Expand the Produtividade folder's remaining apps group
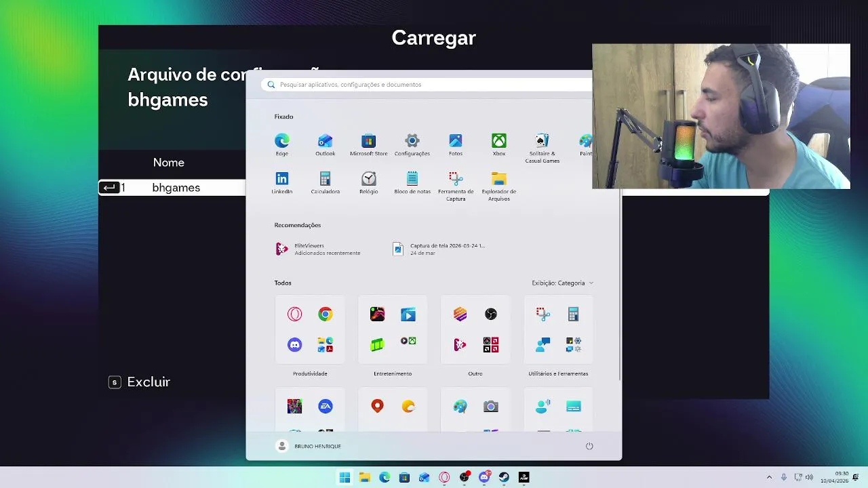The image size is (868, 488). (325, 344)
